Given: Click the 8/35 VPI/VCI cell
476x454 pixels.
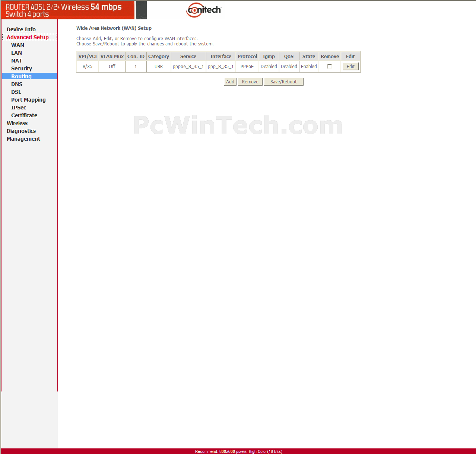Looking at the screenshot, I should coord(88,67).
